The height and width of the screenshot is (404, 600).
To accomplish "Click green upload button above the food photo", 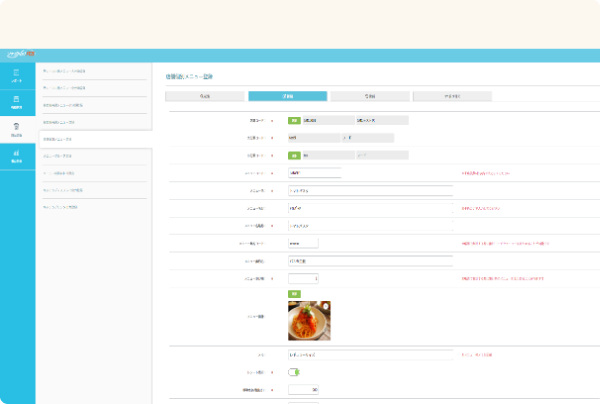I will coord(294,294).
